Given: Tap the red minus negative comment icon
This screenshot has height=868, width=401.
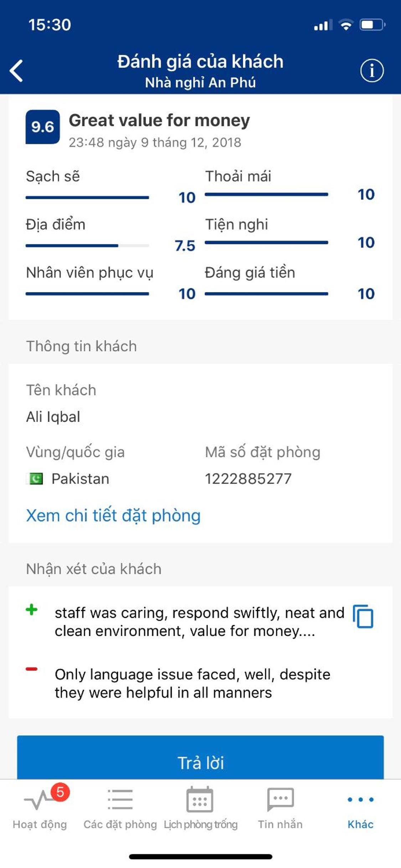Looking at the screenshot, I should [x=31, y=669].
